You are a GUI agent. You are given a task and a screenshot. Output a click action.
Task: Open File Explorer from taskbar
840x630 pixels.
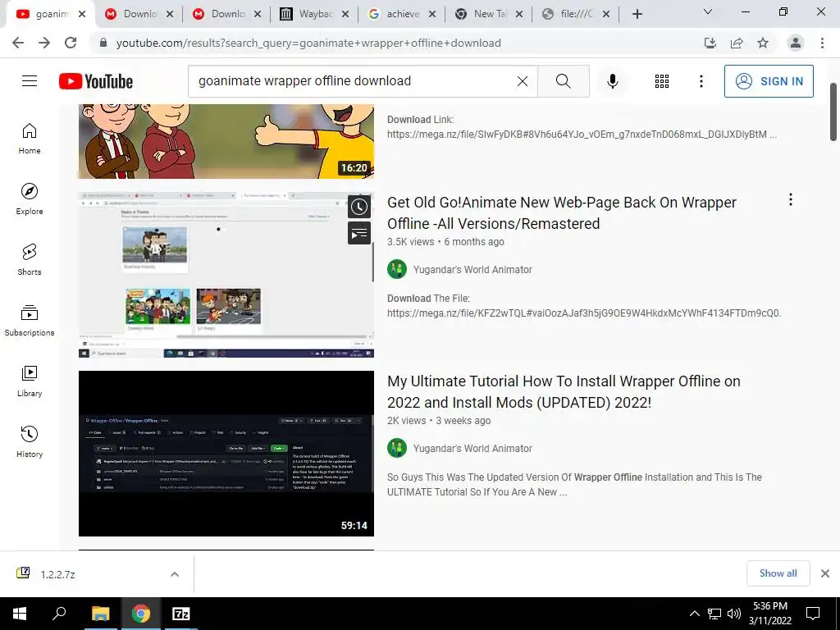coord(100,614)
